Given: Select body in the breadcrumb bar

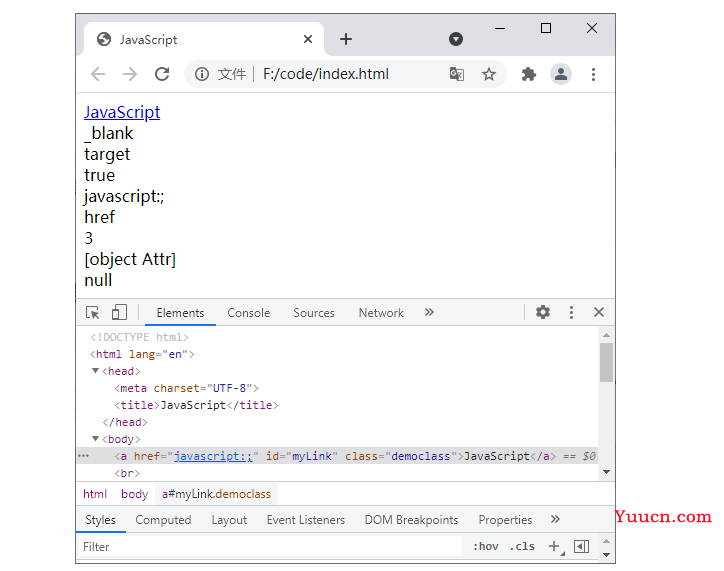Looking at the screenshot, I should (134, 494).
